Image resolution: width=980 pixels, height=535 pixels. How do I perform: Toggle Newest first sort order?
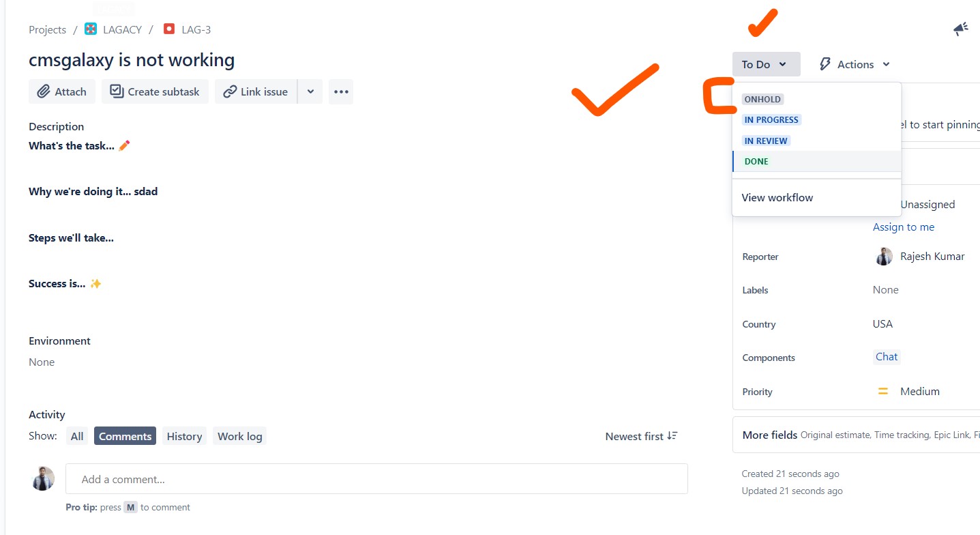[641, 436]
